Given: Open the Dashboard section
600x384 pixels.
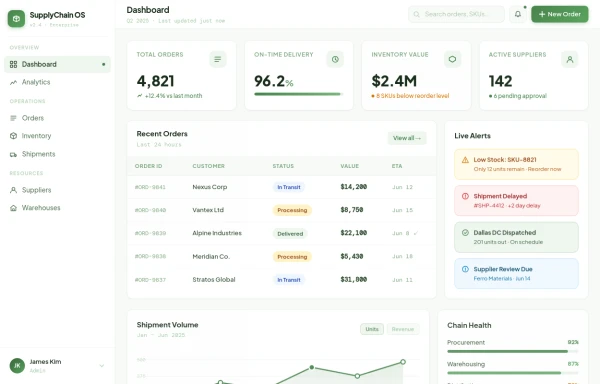Looking at the screenshot, I should (x=57, y=64).
